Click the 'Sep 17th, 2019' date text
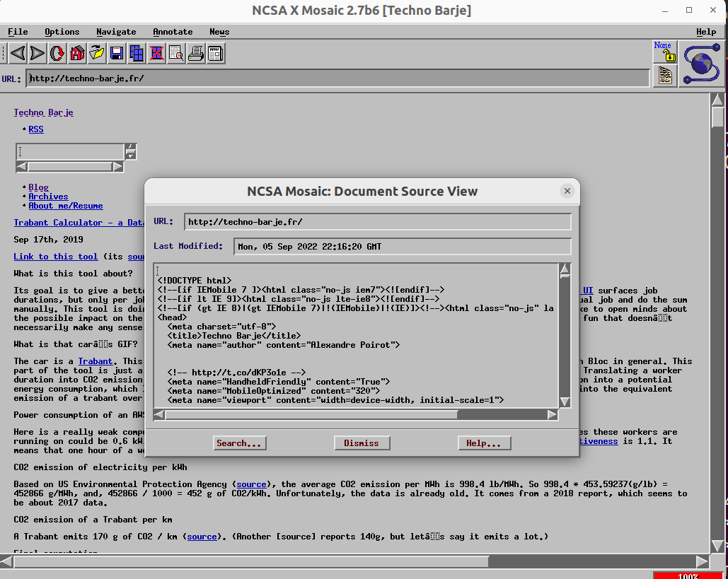 point(48,240)
